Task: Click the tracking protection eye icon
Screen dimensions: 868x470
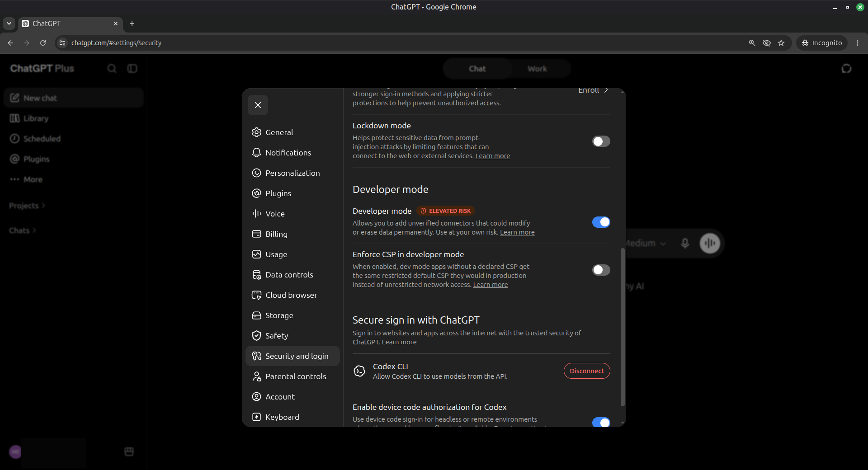Action: (x=767, y=43)
